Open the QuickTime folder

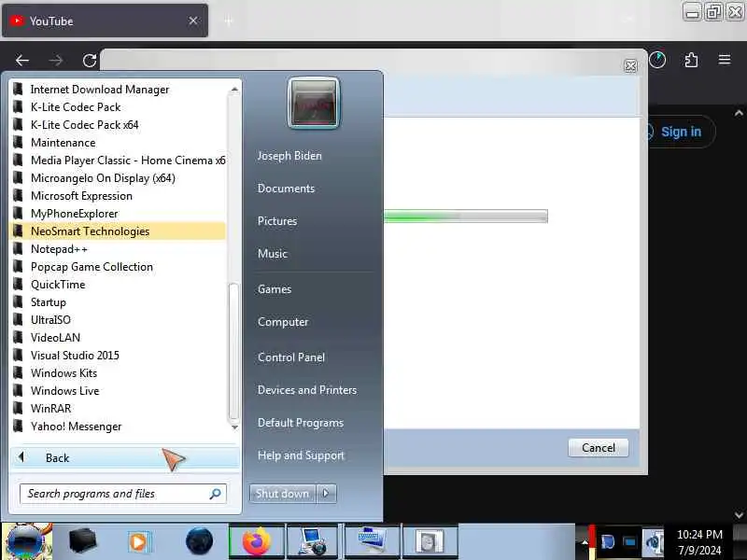(x=118, y=285)
